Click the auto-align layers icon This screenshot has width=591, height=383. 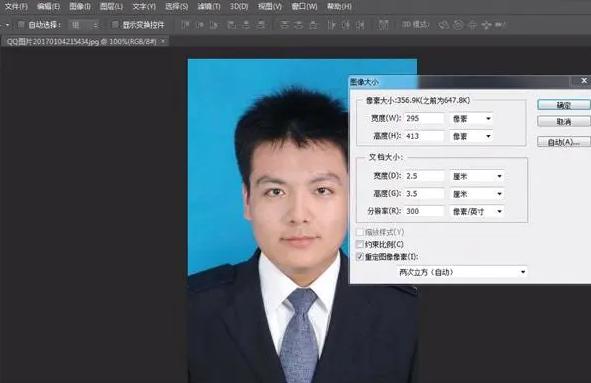pyautogui.click(x=383, y=25)
